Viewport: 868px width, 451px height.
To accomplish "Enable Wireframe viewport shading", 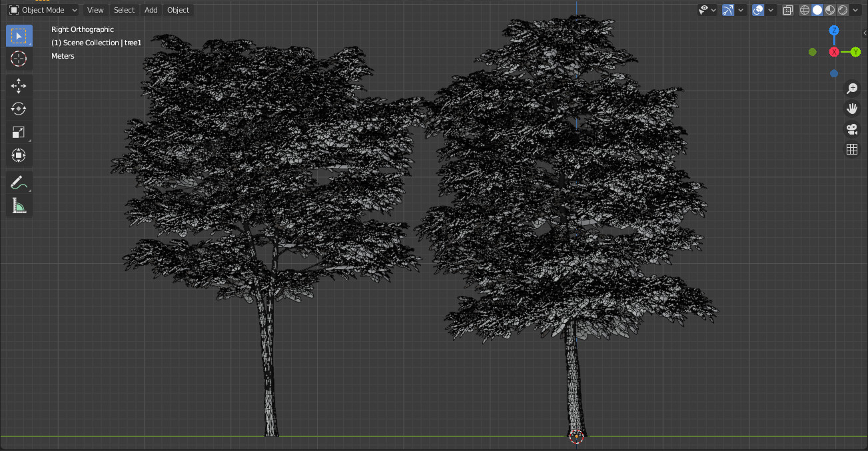I will [805, 10].
